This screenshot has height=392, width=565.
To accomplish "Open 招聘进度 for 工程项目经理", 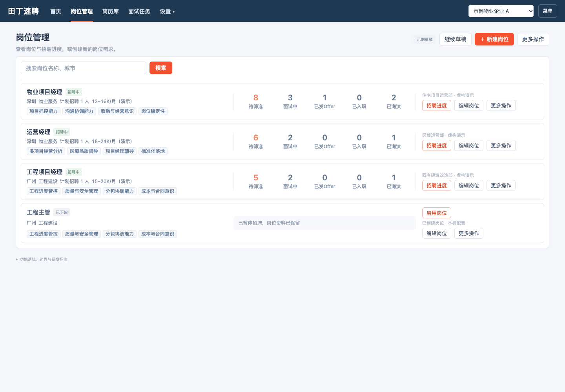I will (437, 185).
